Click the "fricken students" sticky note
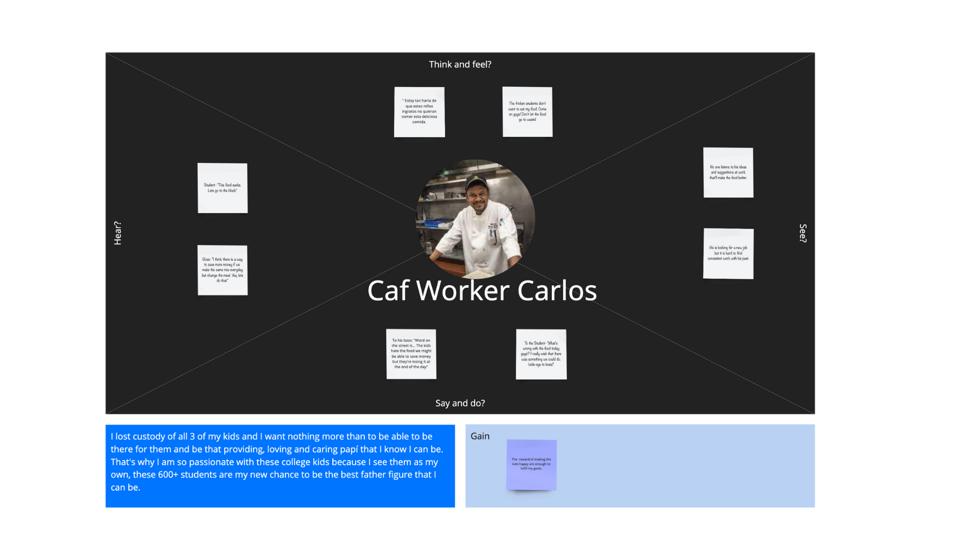The image size is (980, 551). 527,112
